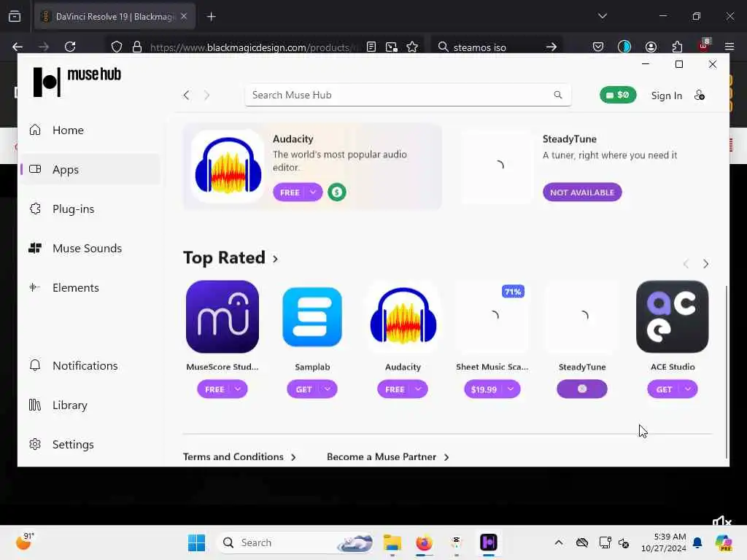The height and width of the screenshot is (560, 747).
Task: Go back in Muse Hub navigation
Action: (186, 96)
